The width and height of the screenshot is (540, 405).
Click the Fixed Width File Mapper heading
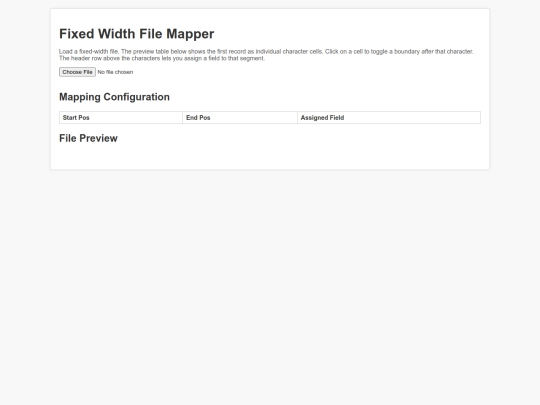click(x=137, y=34)
